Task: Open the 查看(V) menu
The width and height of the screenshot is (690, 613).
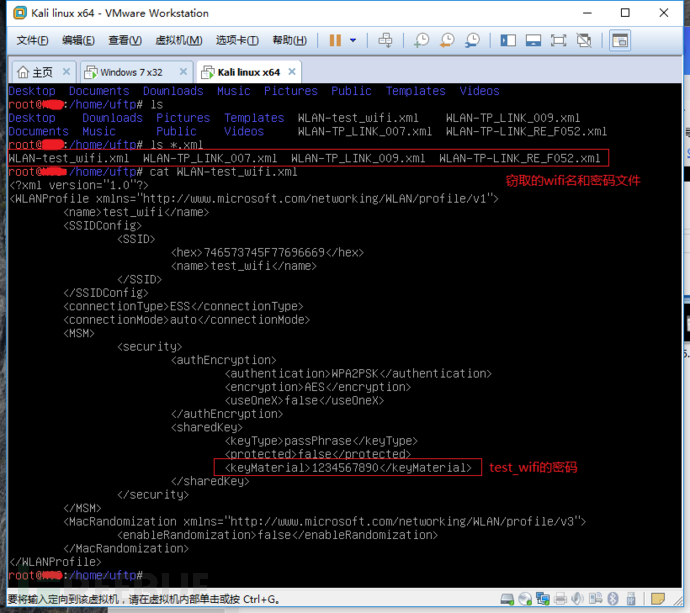Action: (125, 40)
